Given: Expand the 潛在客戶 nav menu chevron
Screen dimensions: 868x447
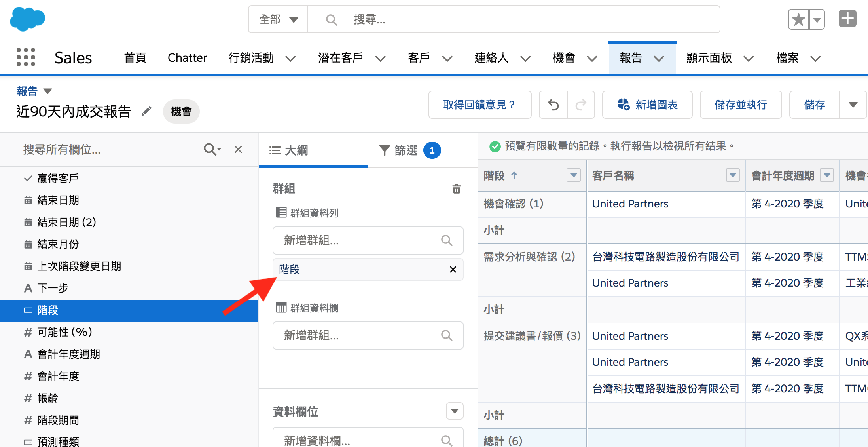Looking at the screenshot, I should click(x=380, y=59).
